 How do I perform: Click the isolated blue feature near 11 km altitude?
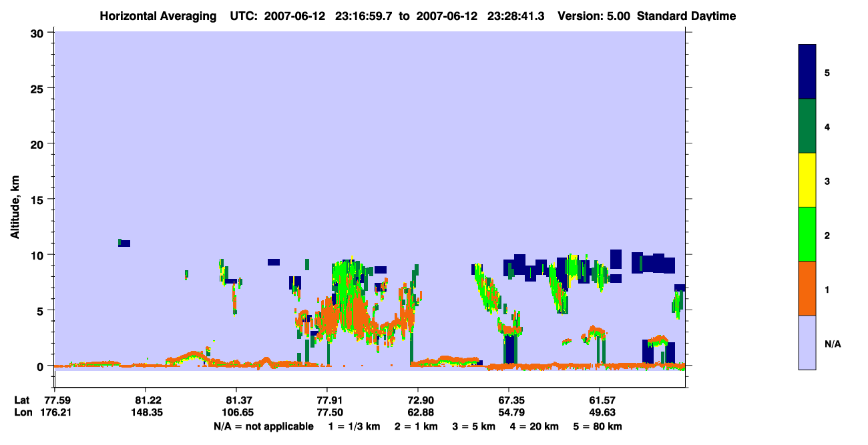coord(124,243)
